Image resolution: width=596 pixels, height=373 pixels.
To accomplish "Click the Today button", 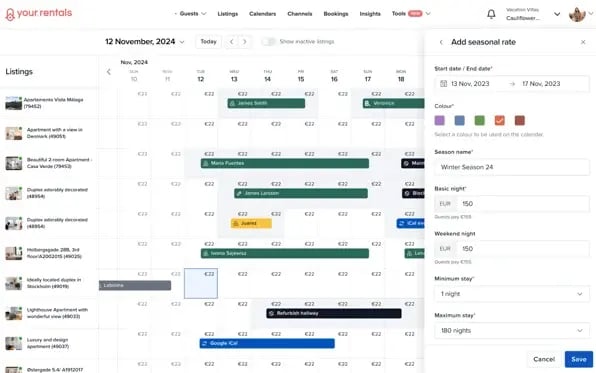I will (208, 41).
